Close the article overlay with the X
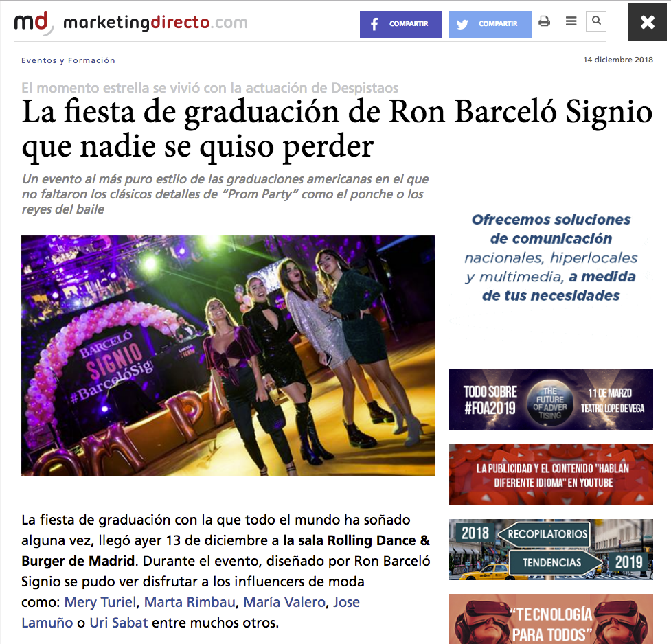The height and width of the screenshot is (644, 671). tap(647, 22)
